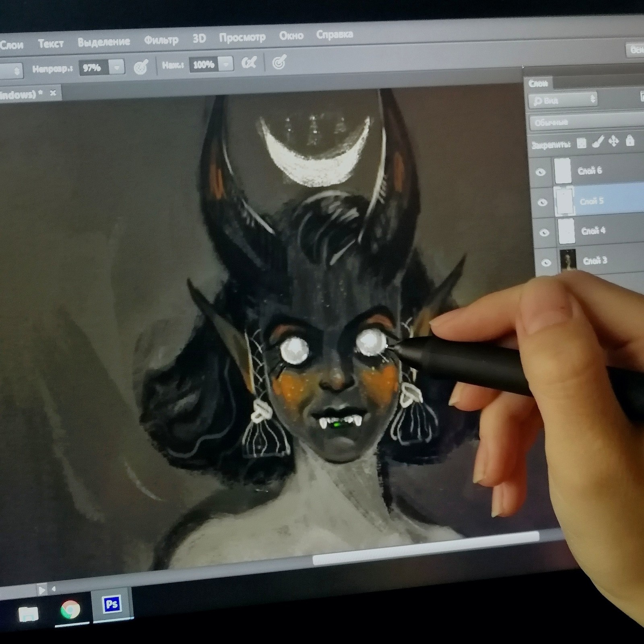Image resolution: width=644 pixels, height=644 pixels.
Task: Open the Справка menu
Action: coord(334,34)
